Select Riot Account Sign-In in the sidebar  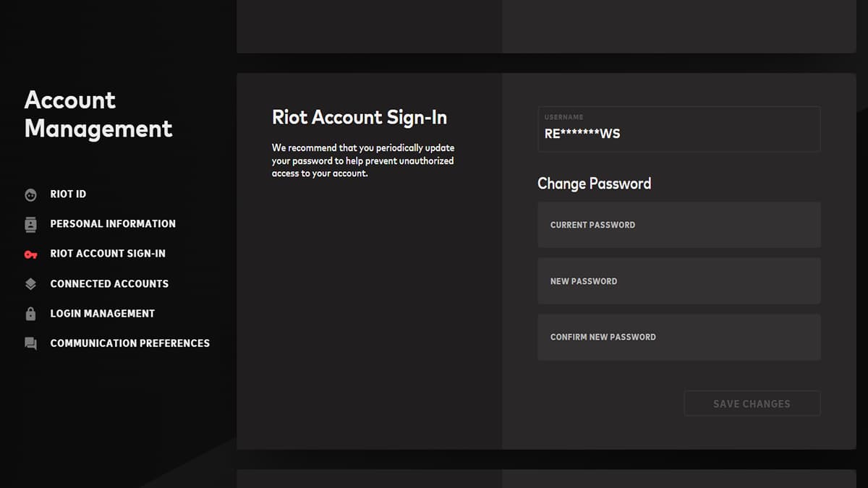(108, 253)
